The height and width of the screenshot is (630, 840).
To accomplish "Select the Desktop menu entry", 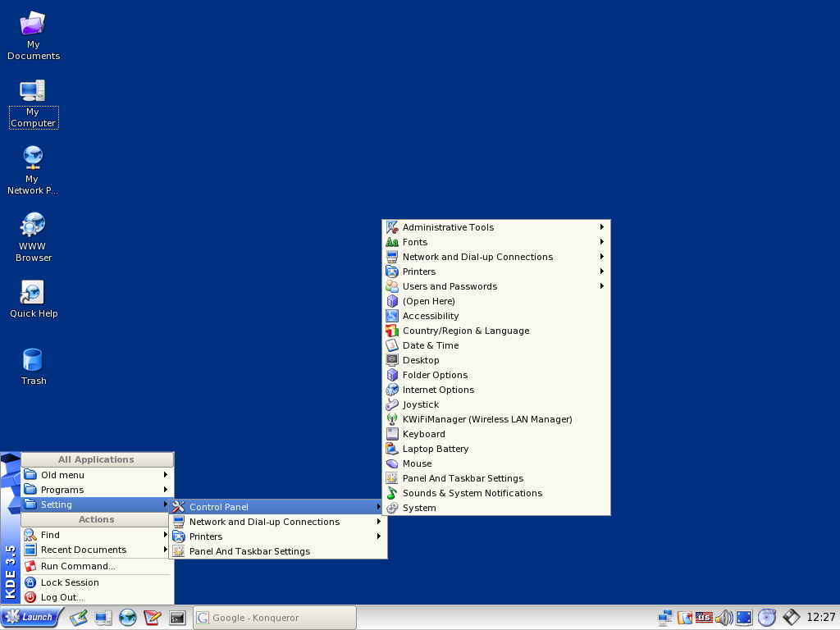I will click(x=496, y=360).
